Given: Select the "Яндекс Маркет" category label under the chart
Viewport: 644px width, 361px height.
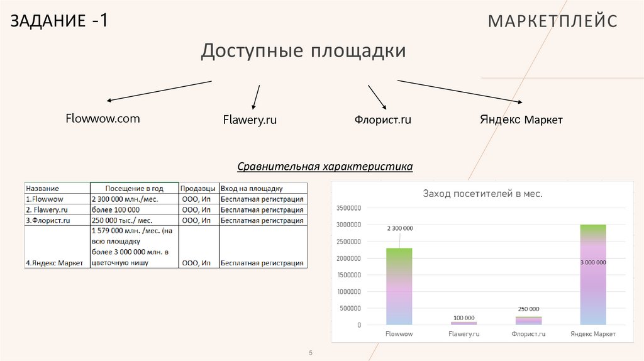Looking at the screenshot, I should click(x=593, y=334).
